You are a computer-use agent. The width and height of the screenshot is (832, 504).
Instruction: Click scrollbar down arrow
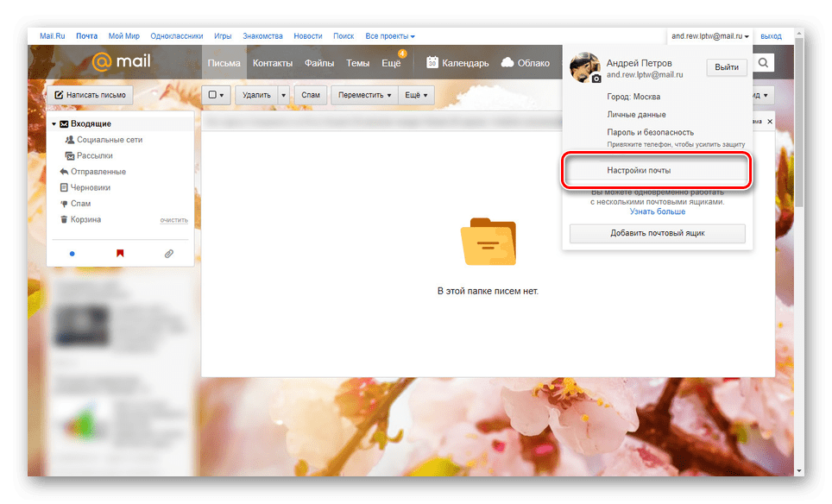point(799,470)
